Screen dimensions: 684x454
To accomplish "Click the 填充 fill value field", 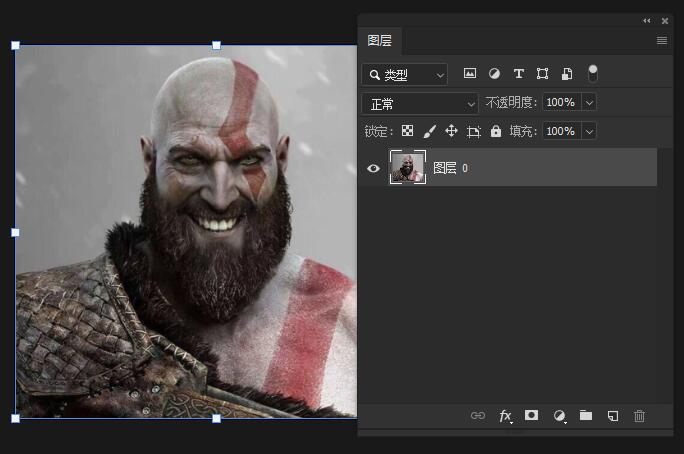I will click(x=561, y=131).
